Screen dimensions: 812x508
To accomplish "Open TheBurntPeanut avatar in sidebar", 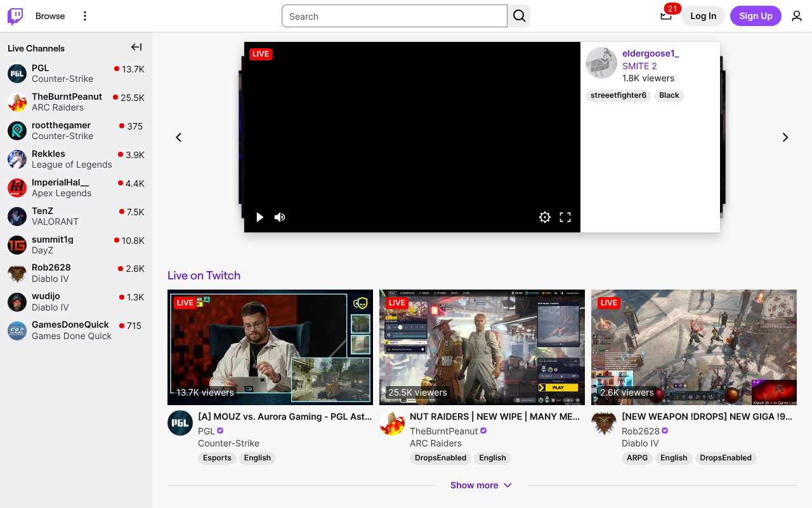I will 17,102.
